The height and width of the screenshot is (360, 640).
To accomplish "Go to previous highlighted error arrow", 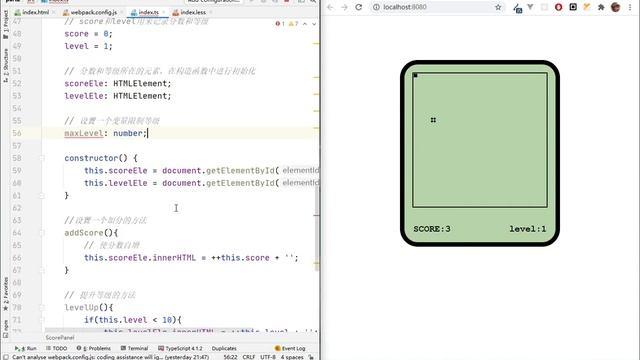I will click(x=305, y=24).
